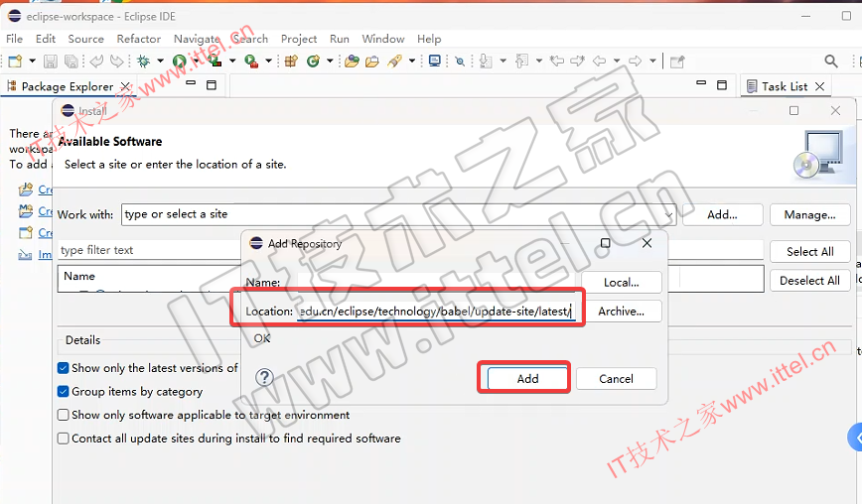
Task: Click Add in the Add Repository dialog
Action: 527,378
